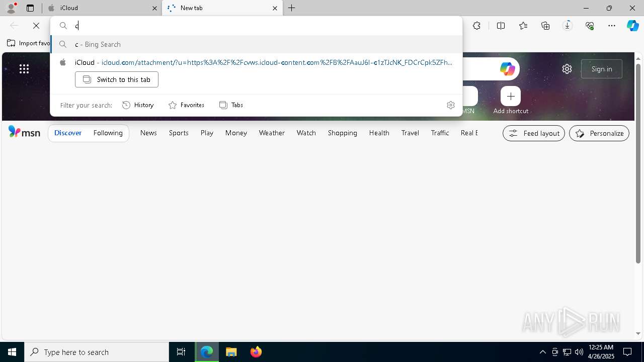Show hidden system tray icons
Screen dimensions: 644x362
pos(542,352)
